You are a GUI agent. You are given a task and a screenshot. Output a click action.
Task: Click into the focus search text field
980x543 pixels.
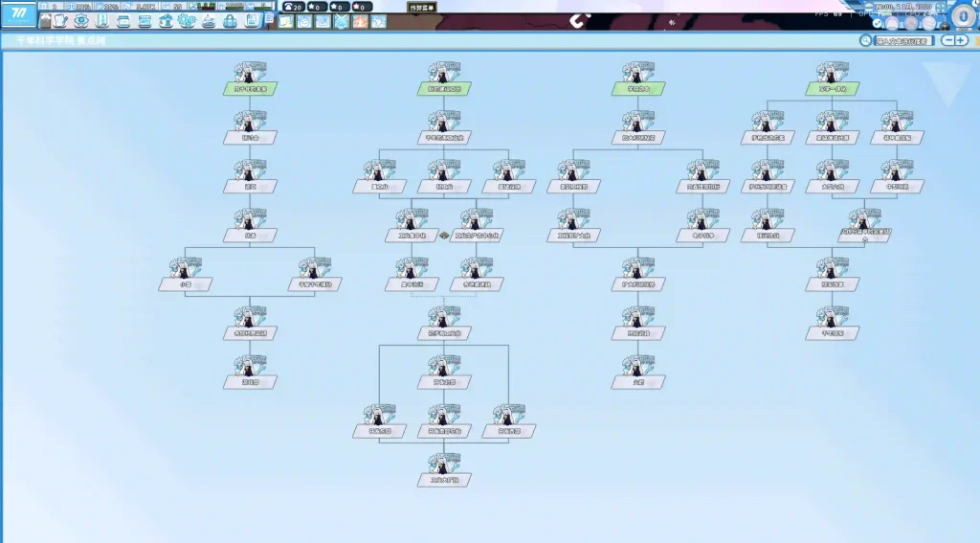(904, 41)
